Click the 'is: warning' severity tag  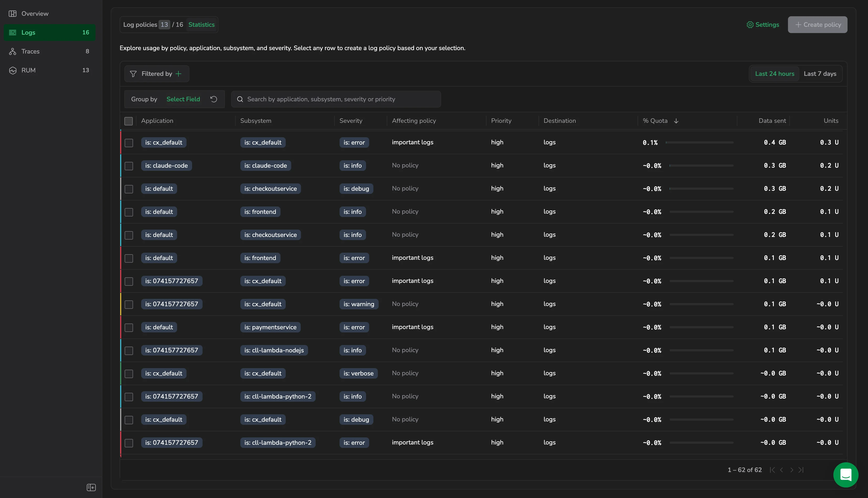coord(359,304)
